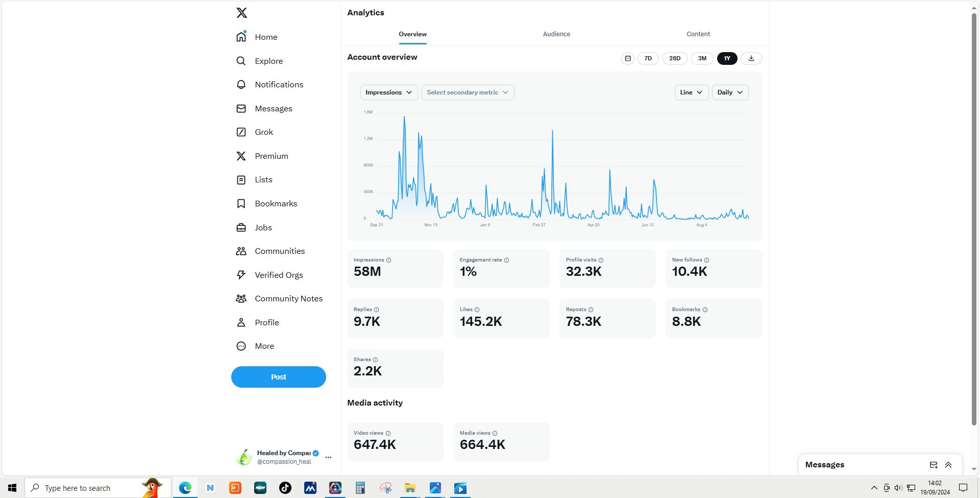Click the blue Post button
This screenshot has height=498, width=980.
[278, 377]
